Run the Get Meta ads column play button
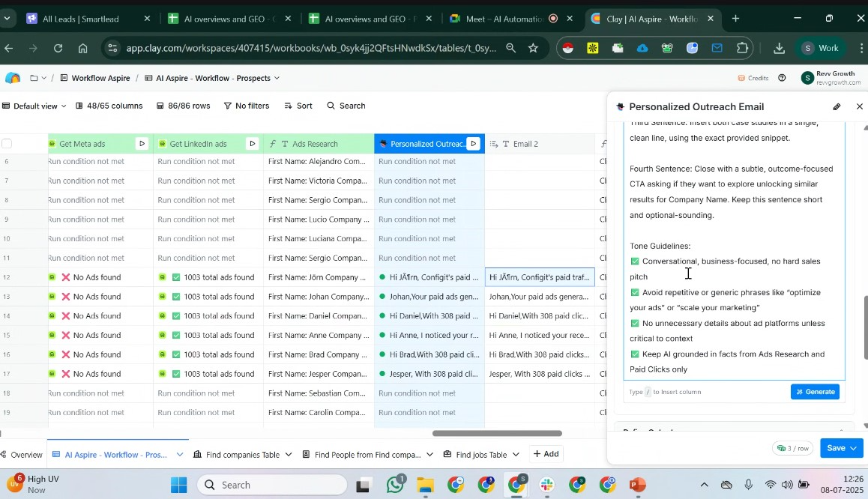The height and width of the screenshot is (499, 868). click(142, 144)
